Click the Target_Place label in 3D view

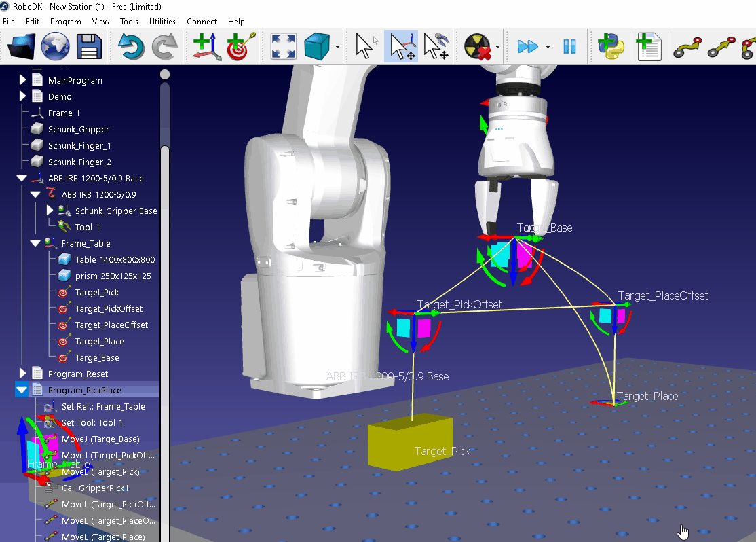tap(647, 396)
